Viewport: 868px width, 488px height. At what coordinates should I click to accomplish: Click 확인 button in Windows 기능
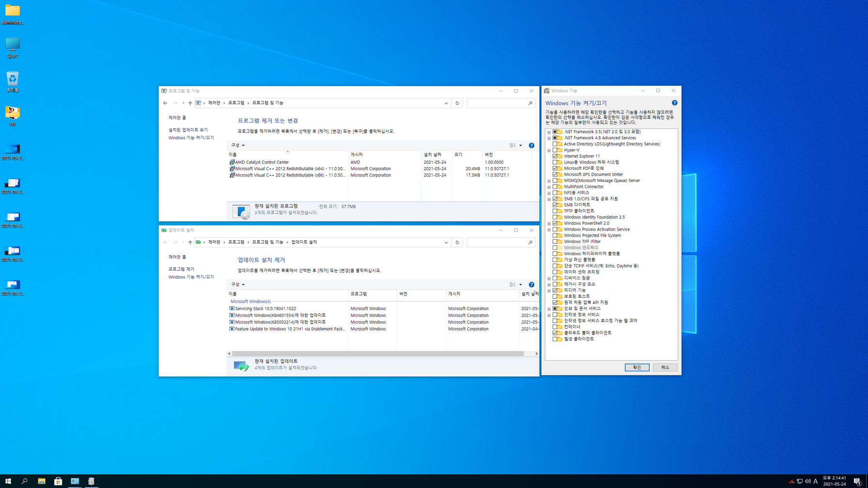pyautogui.click(x=637, y=367)
